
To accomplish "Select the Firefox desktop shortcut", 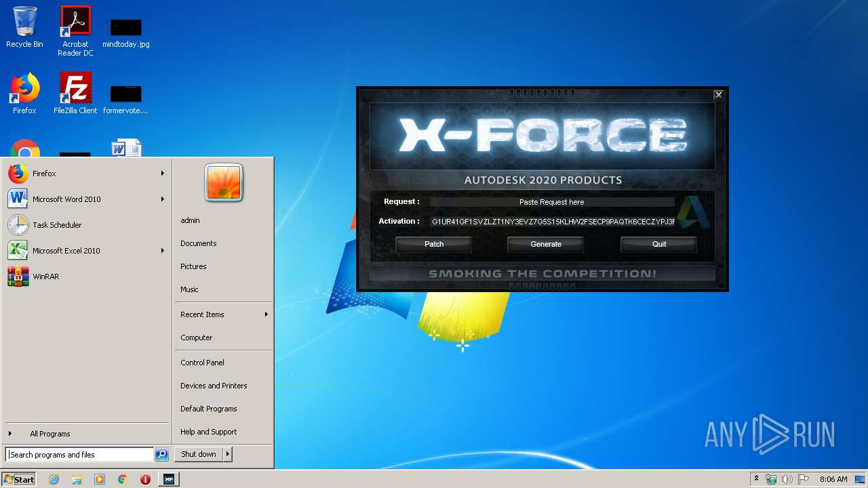I will (24, 94).
